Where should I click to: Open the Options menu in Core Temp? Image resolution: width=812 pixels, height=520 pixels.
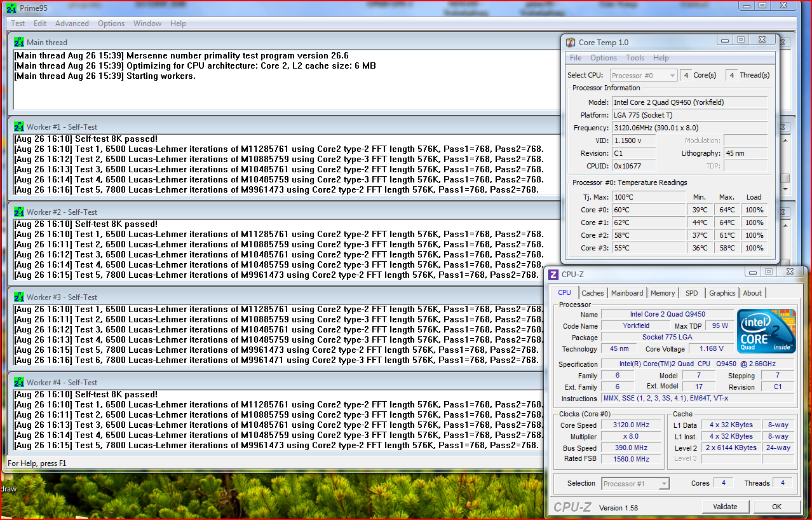[604, 58]
